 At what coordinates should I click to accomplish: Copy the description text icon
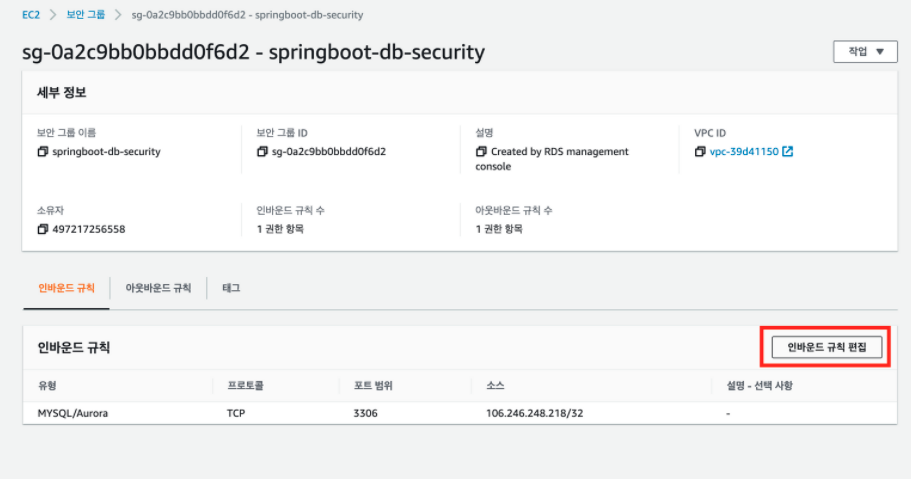click(481, 152)
